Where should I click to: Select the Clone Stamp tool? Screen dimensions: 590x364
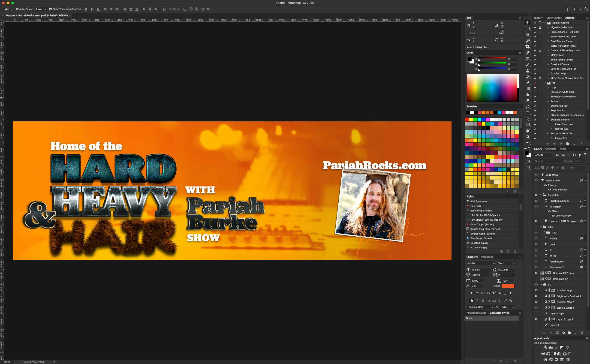pos(527,71)
